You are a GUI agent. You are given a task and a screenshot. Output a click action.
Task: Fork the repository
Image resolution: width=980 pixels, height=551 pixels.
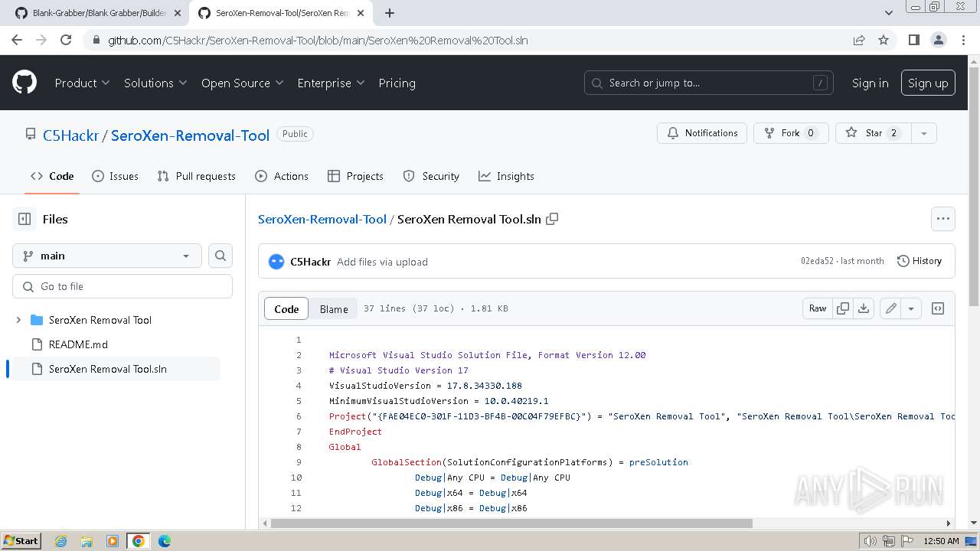[791, 133]
